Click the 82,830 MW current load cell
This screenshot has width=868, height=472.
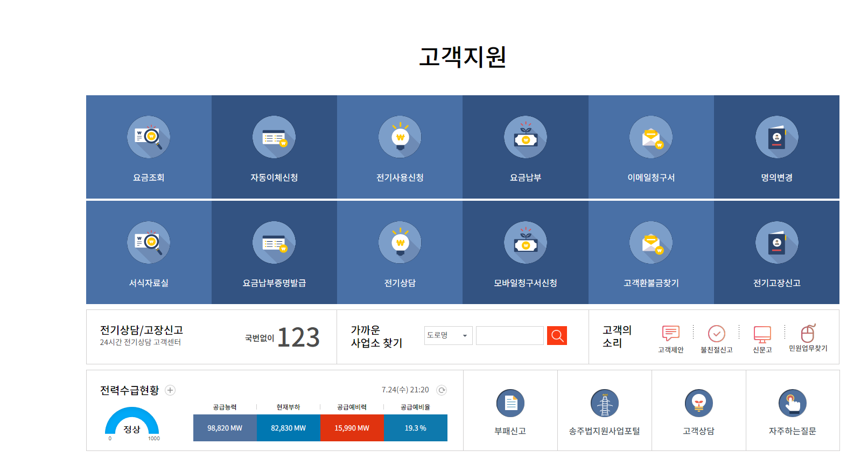(x=289, y=428)
